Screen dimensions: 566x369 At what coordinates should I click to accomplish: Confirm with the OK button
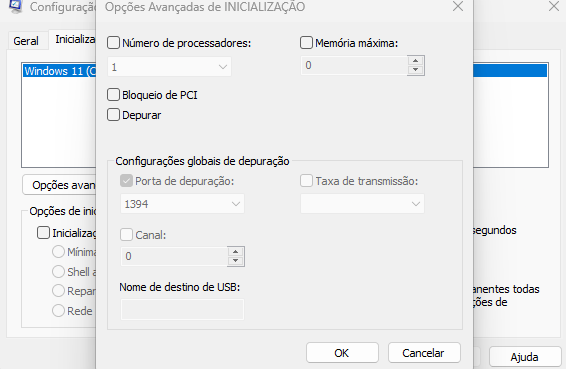point(342,353)
